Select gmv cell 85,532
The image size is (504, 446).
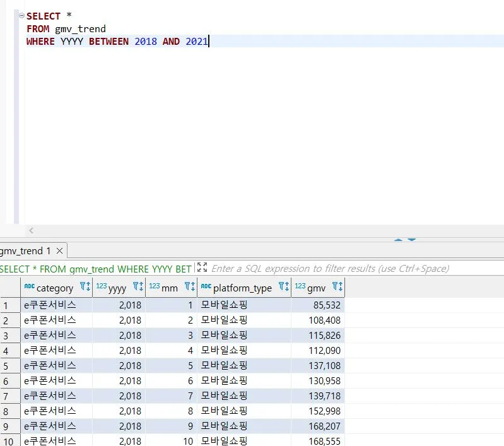[x=318, y=305]
